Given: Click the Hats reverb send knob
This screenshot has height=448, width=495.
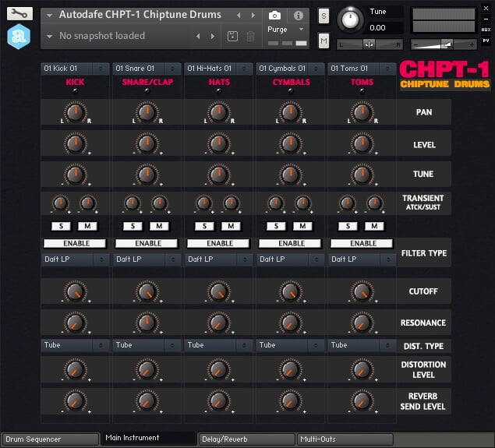Looking at the screenshot, I should point(218,401).
